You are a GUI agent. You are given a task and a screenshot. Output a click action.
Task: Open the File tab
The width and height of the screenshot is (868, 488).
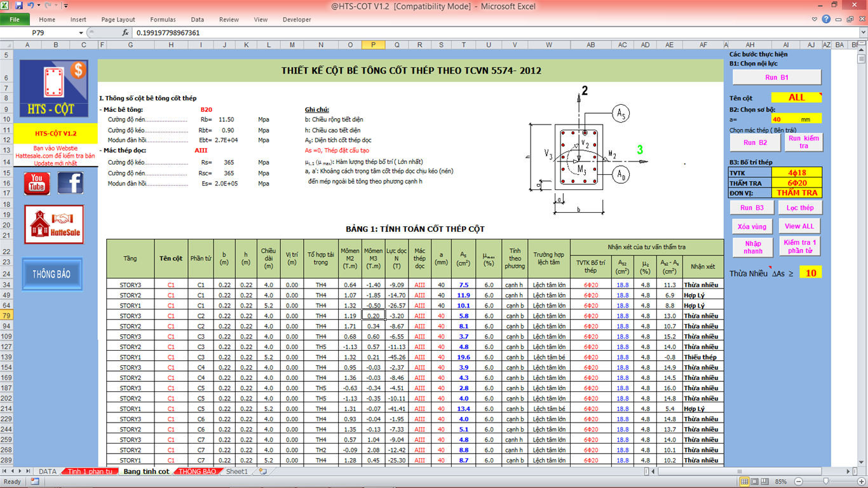pyautogui.click(x=14, y=20)
